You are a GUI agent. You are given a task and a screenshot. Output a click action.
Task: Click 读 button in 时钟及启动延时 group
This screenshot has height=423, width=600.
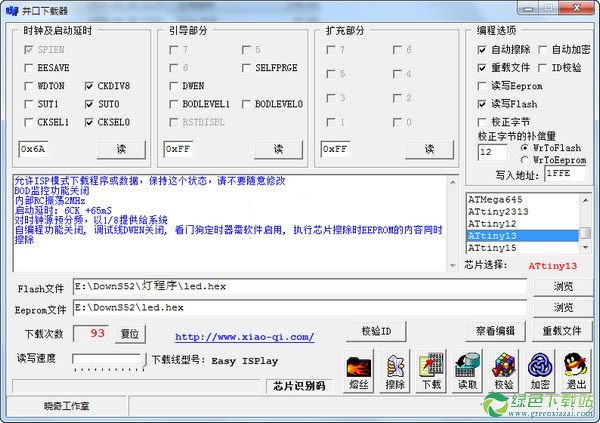click(x=120, y=149)
